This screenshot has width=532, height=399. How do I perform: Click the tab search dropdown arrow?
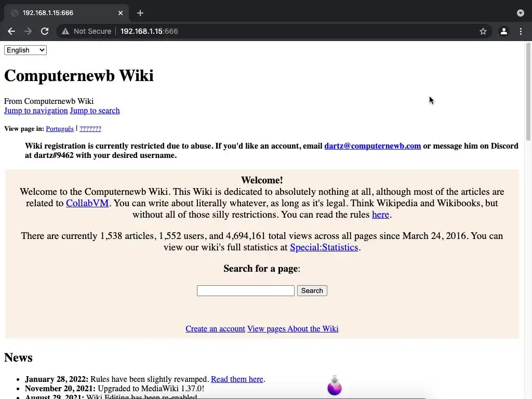tap(521, 13)
